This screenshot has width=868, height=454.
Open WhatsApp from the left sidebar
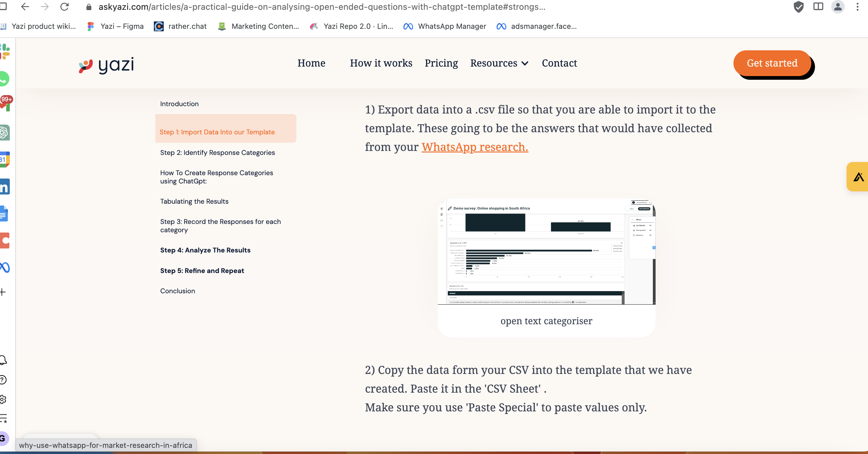coord(4,79)
